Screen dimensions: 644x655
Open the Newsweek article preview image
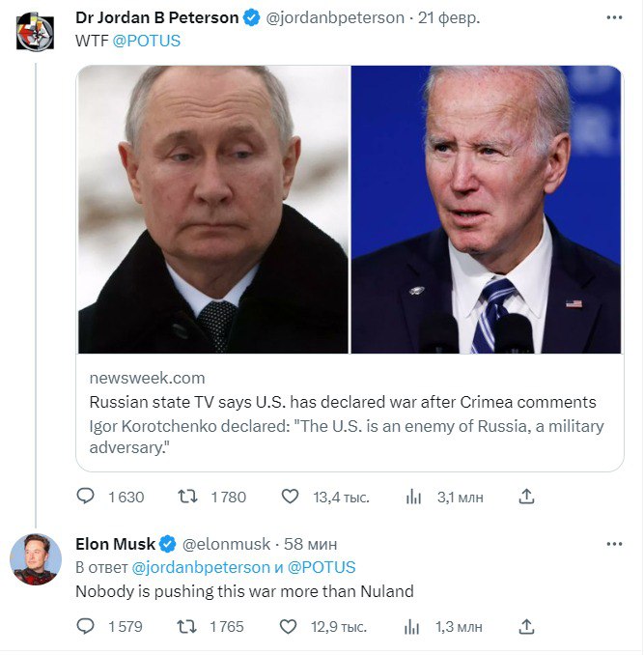coord(350,210)
